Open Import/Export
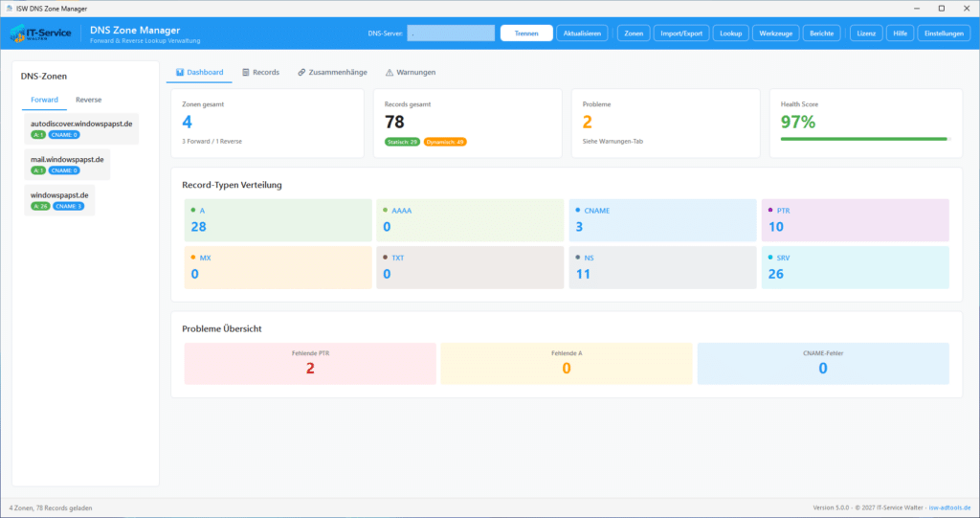980x518 pixels. click(x=681, y=34)
